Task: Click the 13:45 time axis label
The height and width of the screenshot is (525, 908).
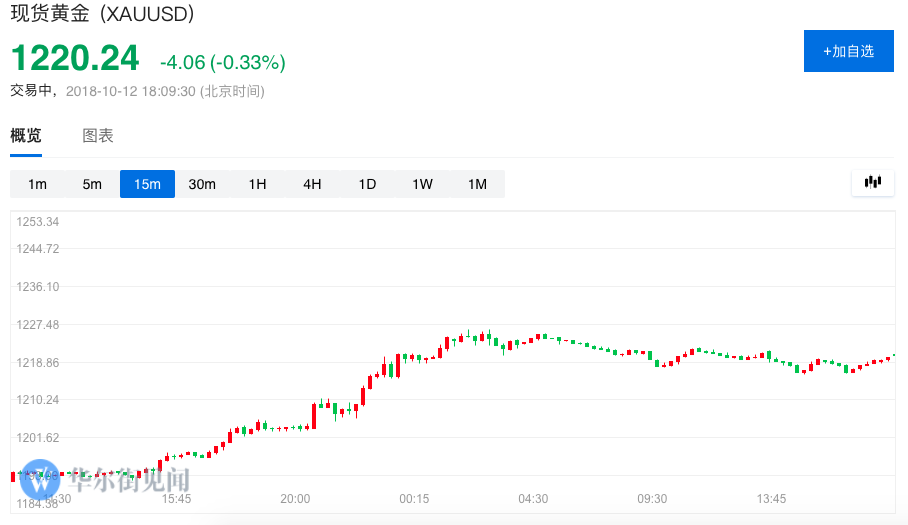Action: (x=771, y=499)
